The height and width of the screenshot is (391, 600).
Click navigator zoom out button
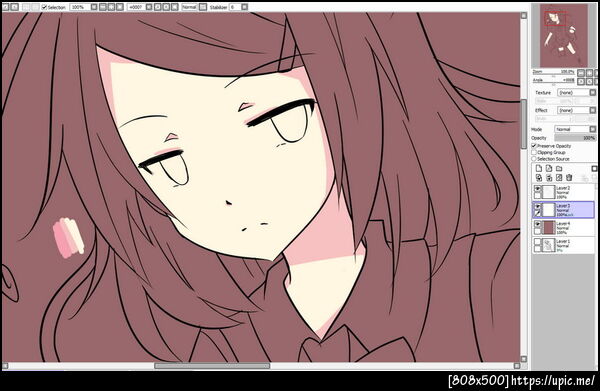pos(581,73)
